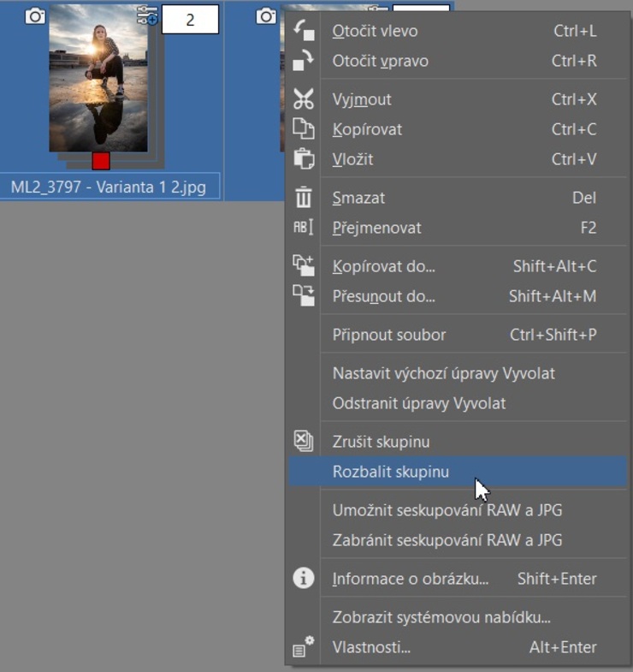Click the scissors cut icon

[x=303, y=99]
